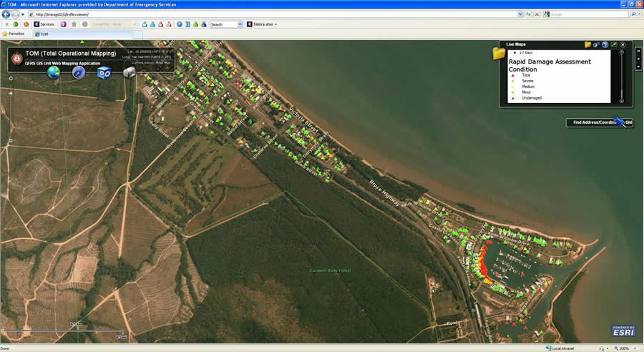The width and height of the screenshot is (644, 352).
Task: Click the Rapid Damage Assessment Condition heading
Action: click(550, 65)
